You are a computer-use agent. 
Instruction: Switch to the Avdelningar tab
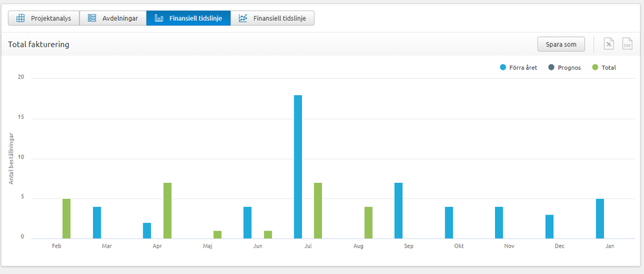click(x=113, y=18)
